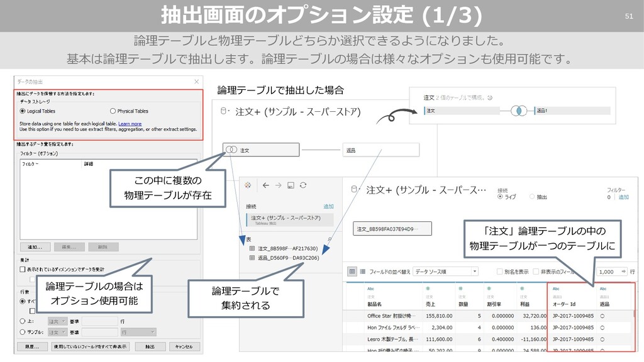Close the データの抽出 dialog
The height and width of the screenshot is (362, 644).
point(196,82)
